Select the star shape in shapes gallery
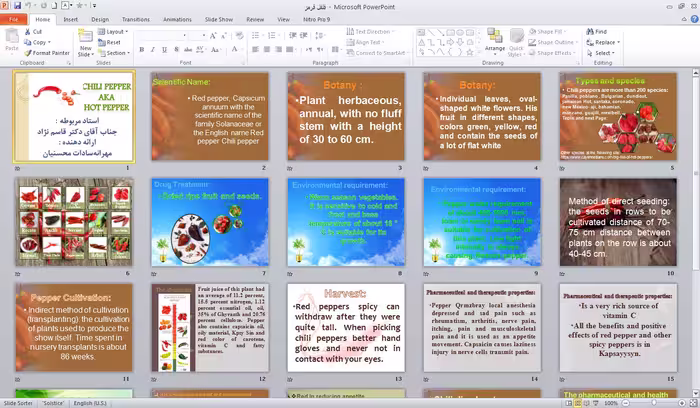The height and width of the screenshot is (408, 700). pyautogui.click(x=469, y=52)
